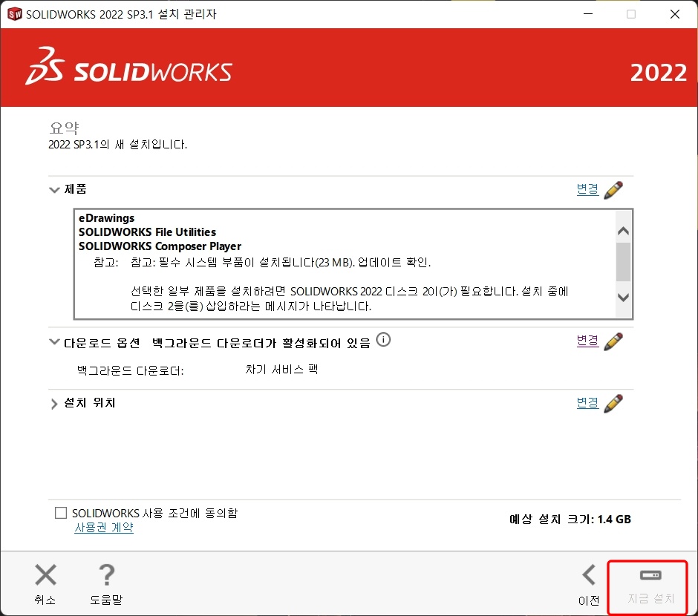Image resolution: width=698 pixels, height=616 pixels.
Task: Click the 예상 설치 크기: 1.4 GB text
Action: (x=570, y=519)
